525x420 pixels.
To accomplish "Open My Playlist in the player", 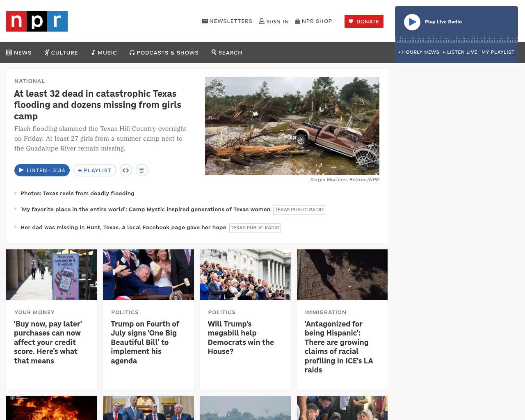I will pos(498,52).
